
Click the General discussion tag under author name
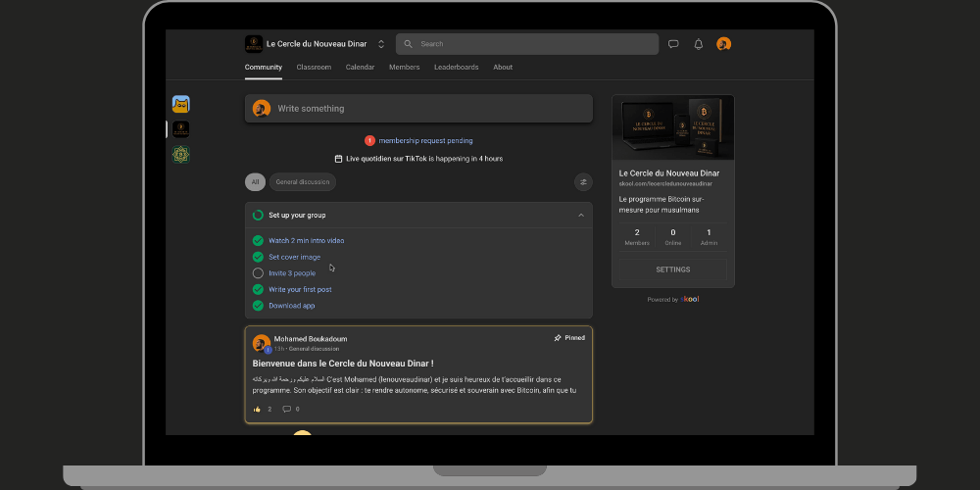pos(314,349)
